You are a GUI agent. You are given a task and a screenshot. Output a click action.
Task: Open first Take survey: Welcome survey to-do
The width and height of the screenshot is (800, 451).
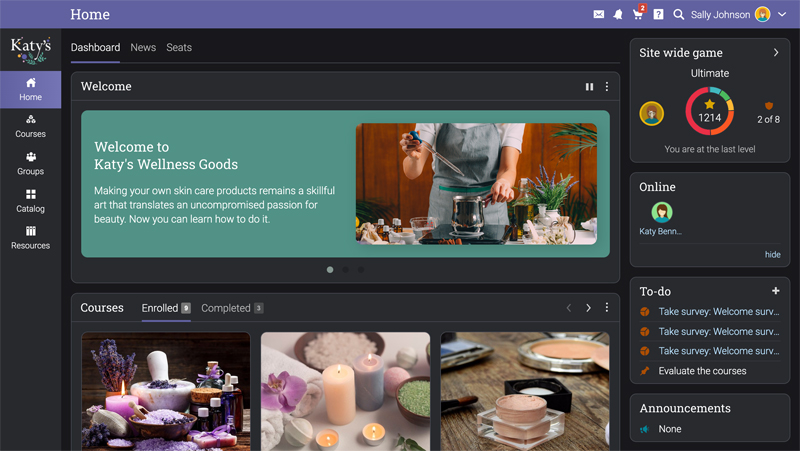point(719,311)
